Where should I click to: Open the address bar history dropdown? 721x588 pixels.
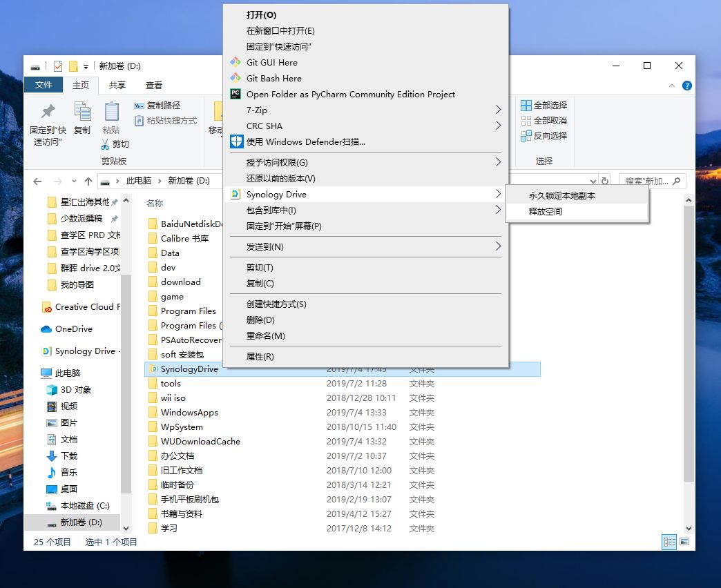tap(593, 181)
